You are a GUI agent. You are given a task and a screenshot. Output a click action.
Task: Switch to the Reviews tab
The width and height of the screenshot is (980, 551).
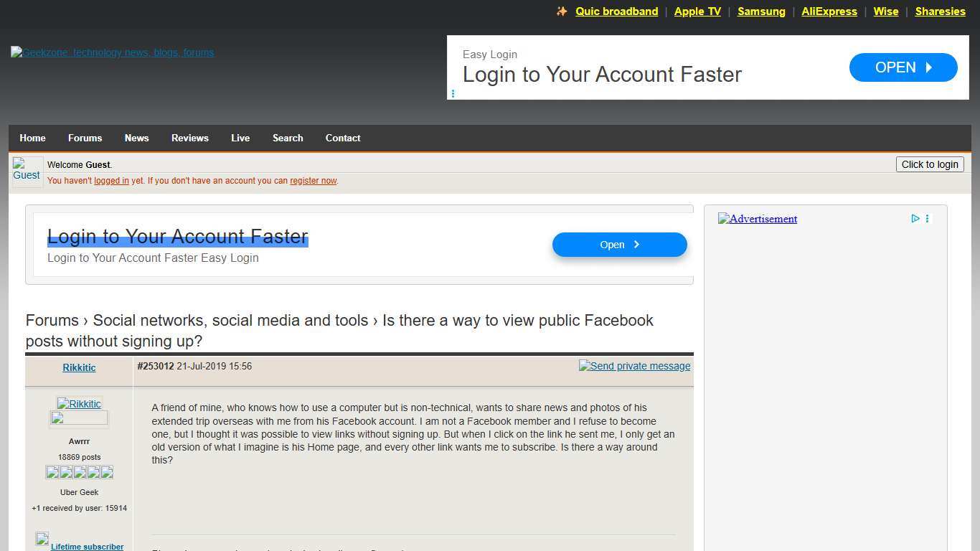189,138
